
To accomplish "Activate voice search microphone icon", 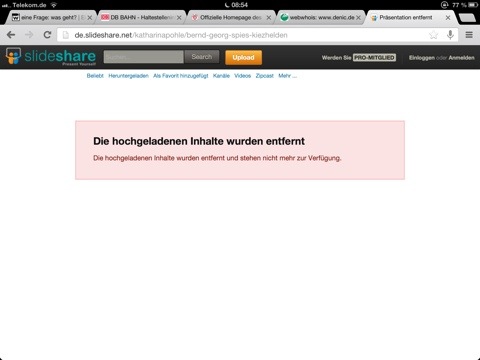I will (450, 35).
